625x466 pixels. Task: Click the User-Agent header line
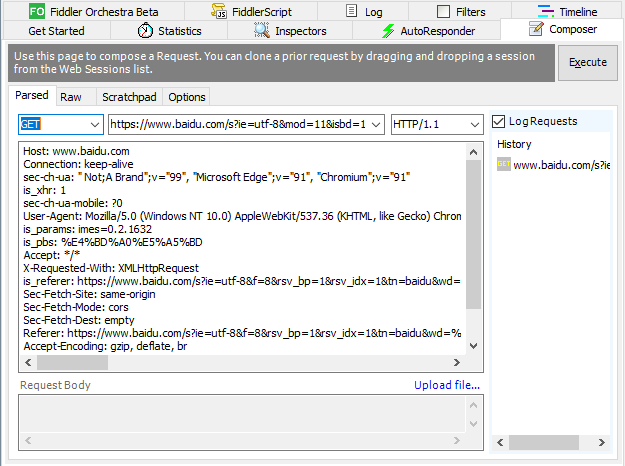point(242,216)
